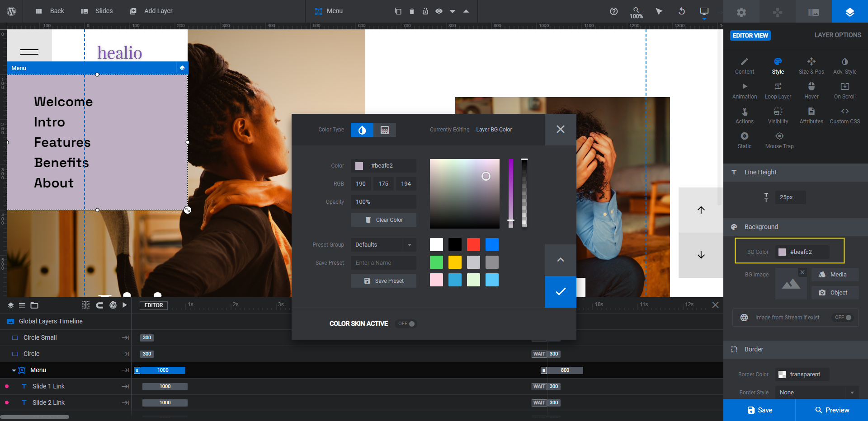Open the general settings gear tab
The image size is (868, 421).
pyautogui.click(x=741, y=12)
